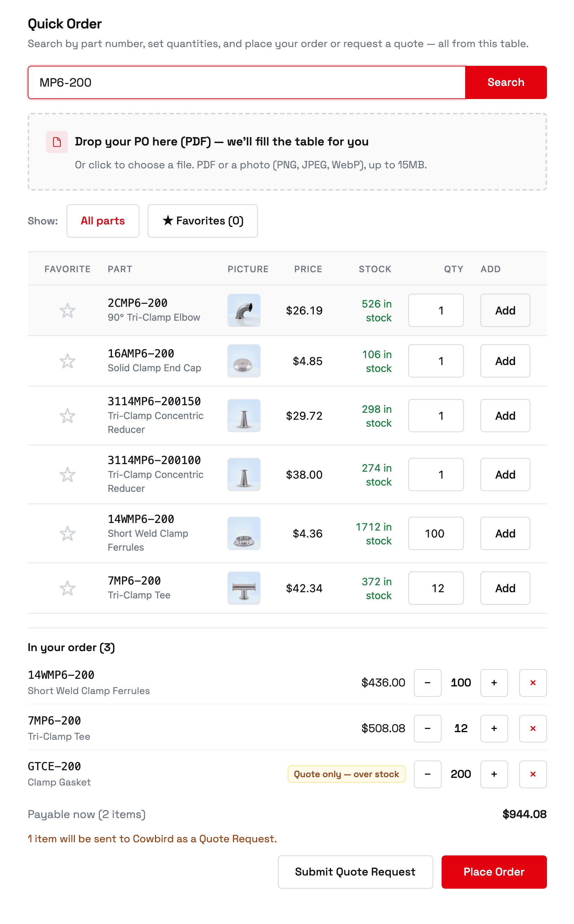View the 3114MP6-200150 reducer picture
Screen dimensions: 574x924
point(244,415)
